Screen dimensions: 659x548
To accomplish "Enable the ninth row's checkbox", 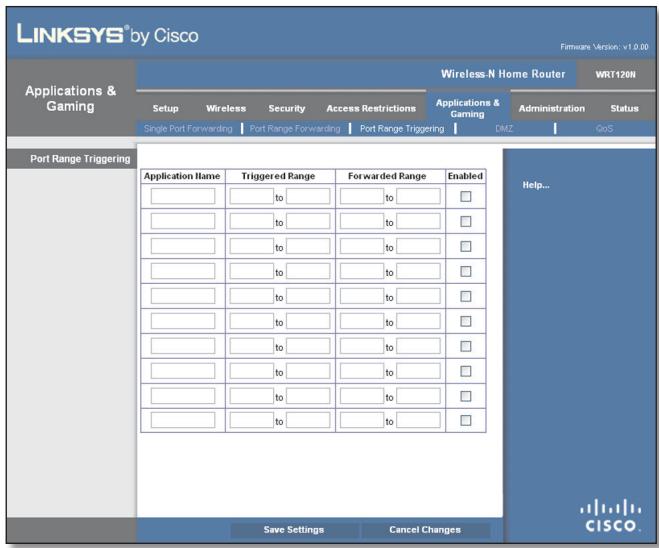I will coord(466,396).
